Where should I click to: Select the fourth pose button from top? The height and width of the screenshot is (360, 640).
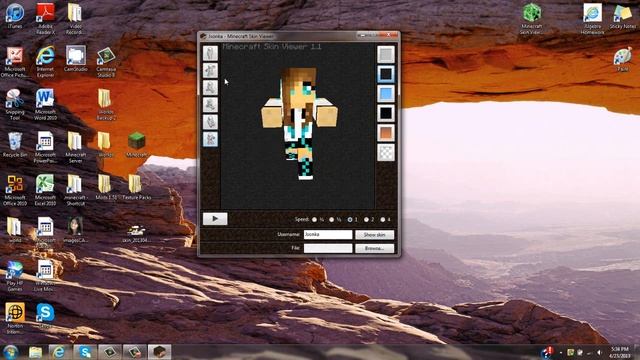click(x=210, y=105)
